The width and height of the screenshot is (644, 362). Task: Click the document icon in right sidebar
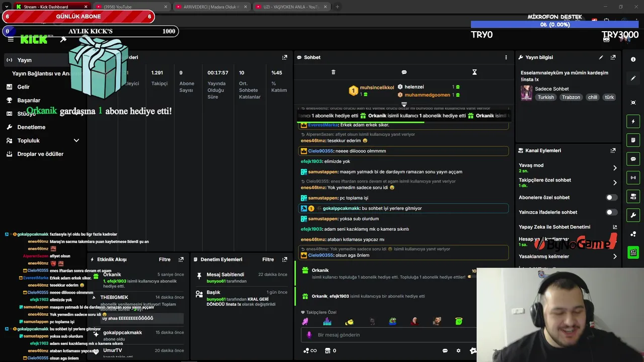[x=633, y=140]
